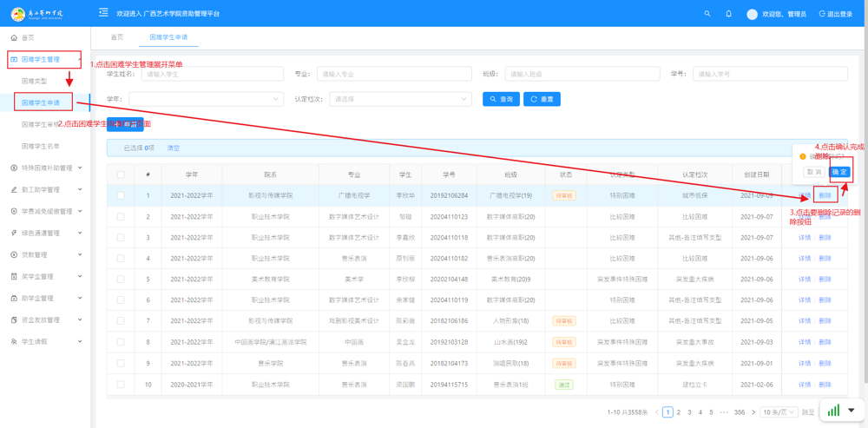Screen dimensions: 868x428
Task: Open 困难学生名单 in the sidebar
Action: [41, 147]
